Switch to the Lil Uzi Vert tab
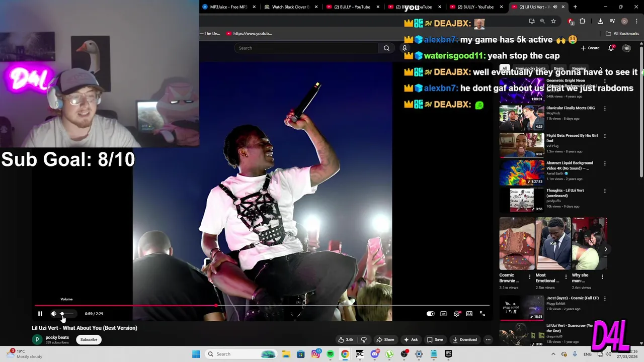 click(x=538, y=7)
